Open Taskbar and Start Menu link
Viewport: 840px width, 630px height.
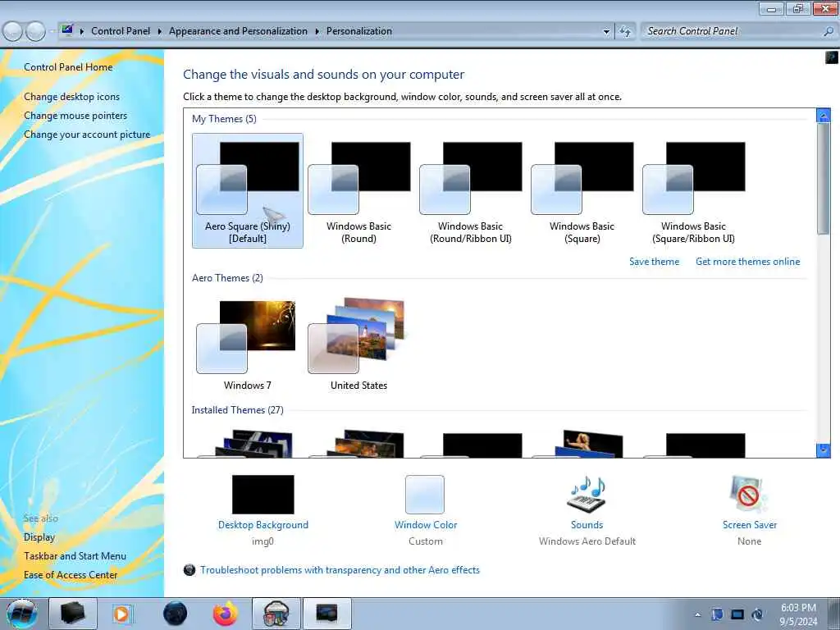[x=75, y=556]
